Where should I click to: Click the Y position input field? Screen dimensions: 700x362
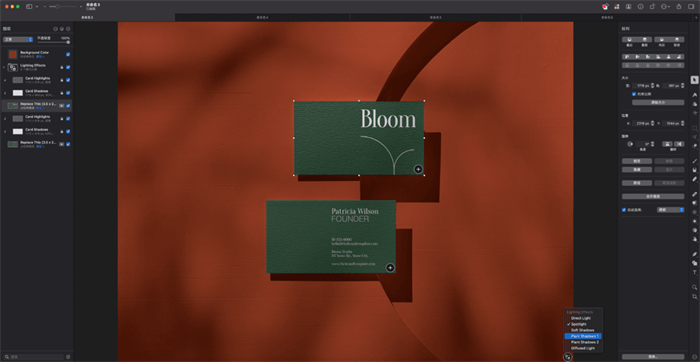(671, 123)
